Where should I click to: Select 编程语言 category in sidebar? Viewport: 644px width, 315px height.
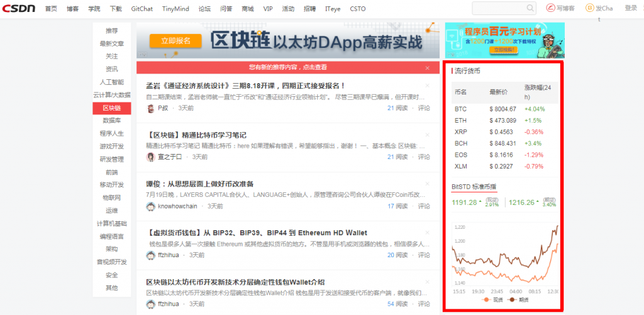(112, 236)
